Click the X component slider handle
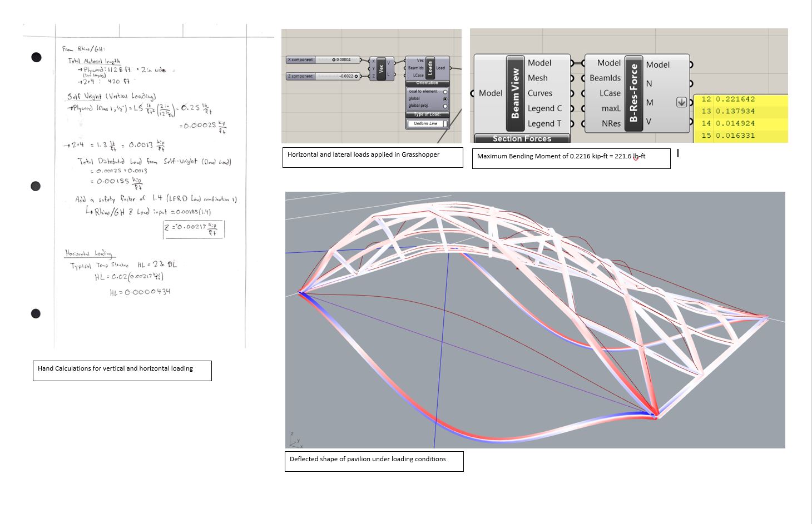The image size is (812, 524). point(334,60)
